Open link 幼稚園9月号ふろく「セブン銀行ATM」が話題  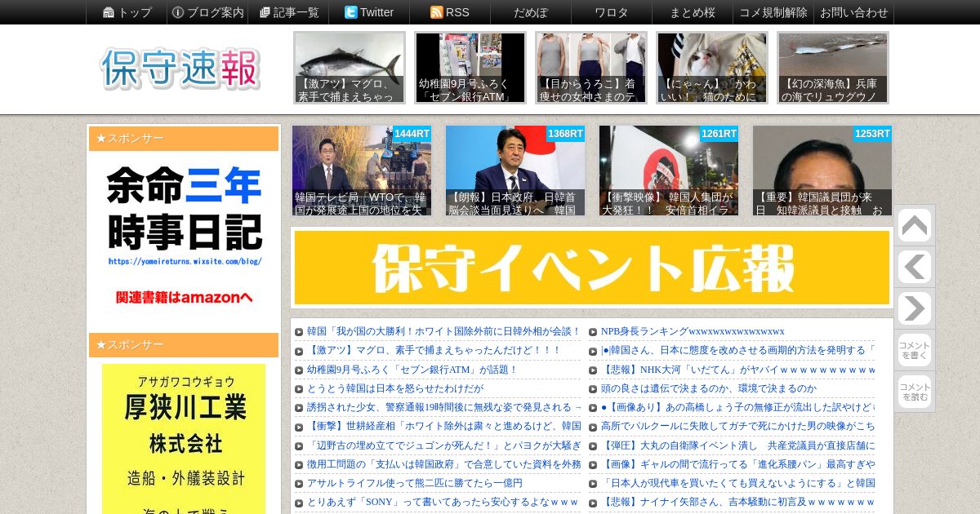[412, 370]
